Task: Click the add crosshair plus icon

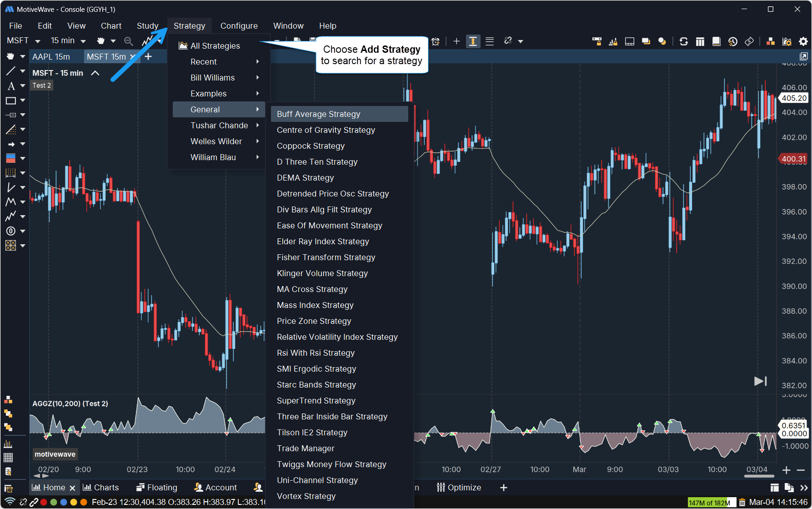Action: coord(456,41)
